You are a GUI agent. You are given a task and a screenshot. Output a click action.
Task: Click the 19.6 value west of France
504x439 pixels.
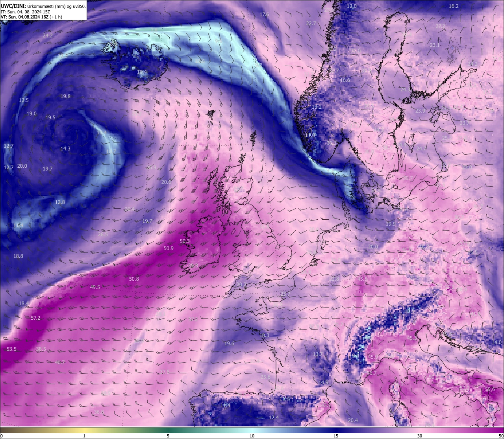tap(229, 343)
